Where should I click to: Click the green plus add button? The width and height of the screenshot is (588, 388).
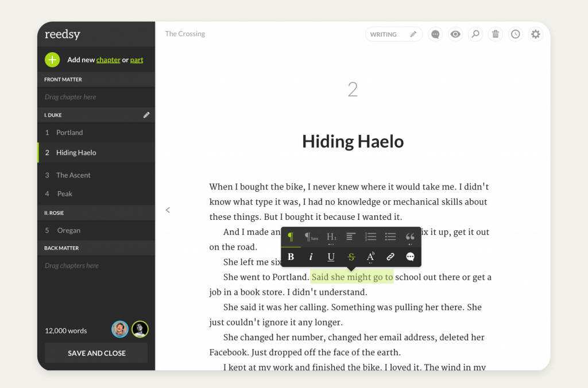[x=52, y=60]
